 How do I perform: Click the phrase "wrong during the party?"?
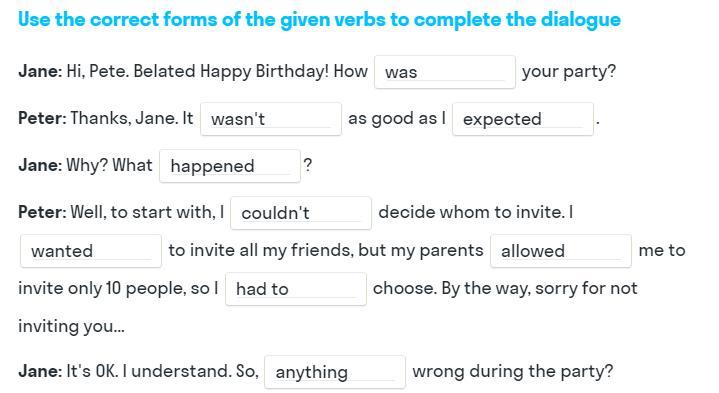click(513, 371)
